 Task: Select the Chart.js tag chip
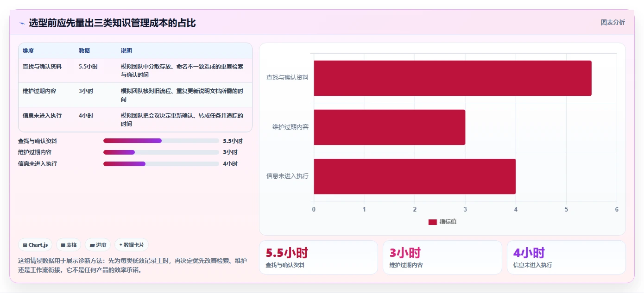[35, 245]
